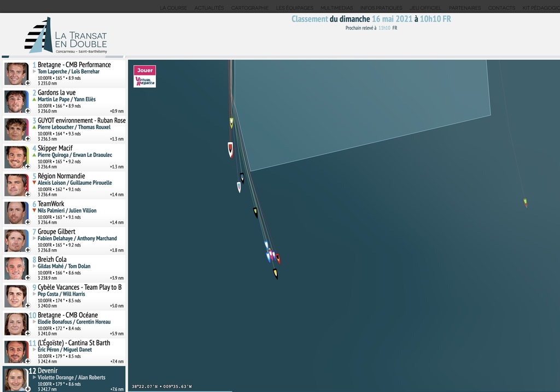Click the green up arrow by Pierre Leboucher
This screenshot has height=392, width=560.
[34, 127]
